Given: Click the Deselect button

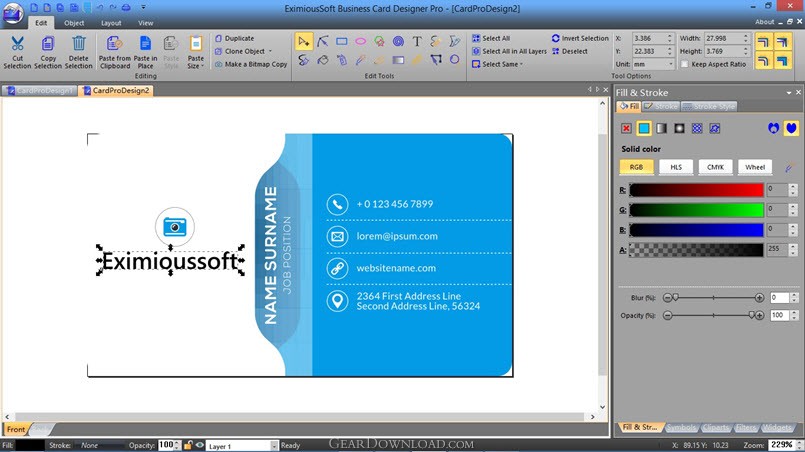Looking at the screenshot, I should [x=570, y=51].
